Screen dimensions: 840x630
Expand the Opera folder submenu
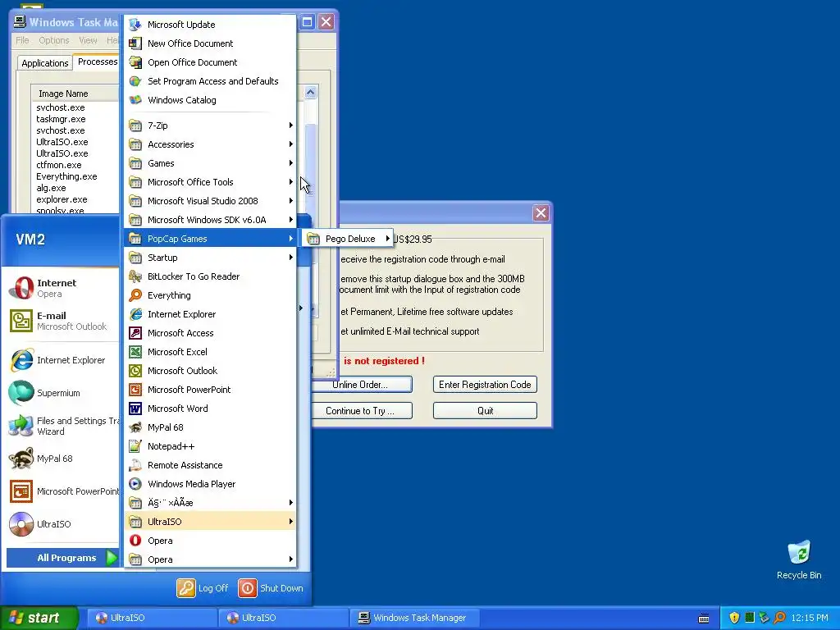coord(211,559)
